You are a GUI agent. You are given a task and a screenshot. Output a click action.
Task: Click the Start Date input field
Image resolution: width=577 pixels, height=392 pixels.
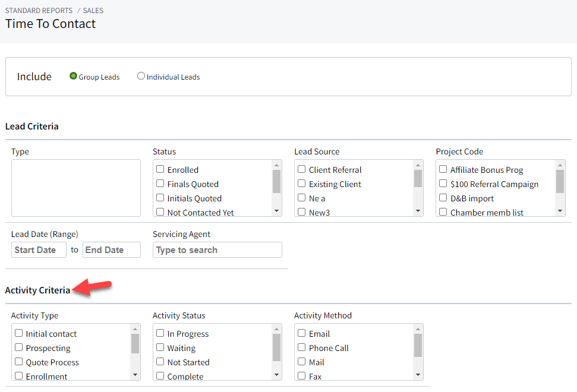pyautogui.click(x=39, y=249)
